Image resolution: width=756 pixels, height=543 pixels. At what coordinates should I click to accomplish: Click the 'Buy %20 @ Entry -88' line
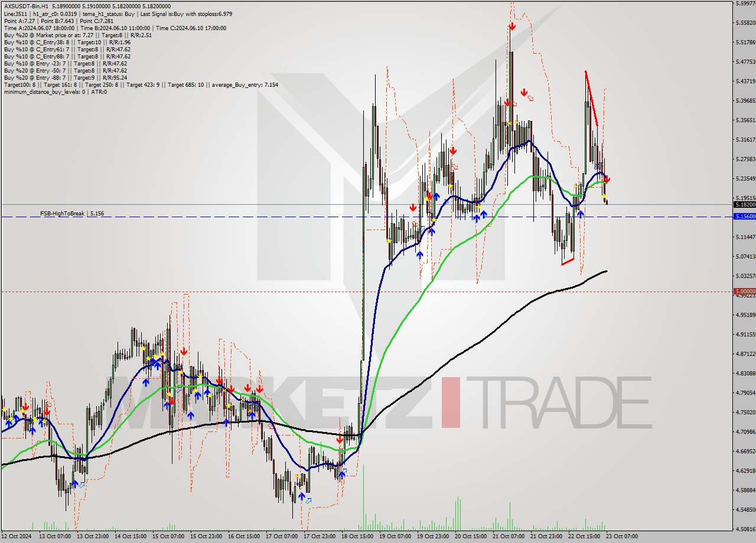[x=65, y=77]
